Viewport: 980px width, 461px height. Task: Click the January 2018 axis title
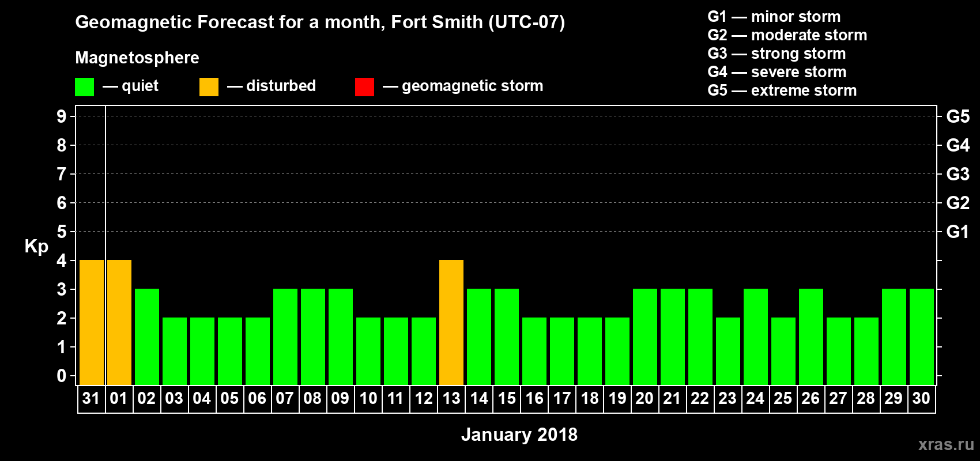[x=519, y=434]
